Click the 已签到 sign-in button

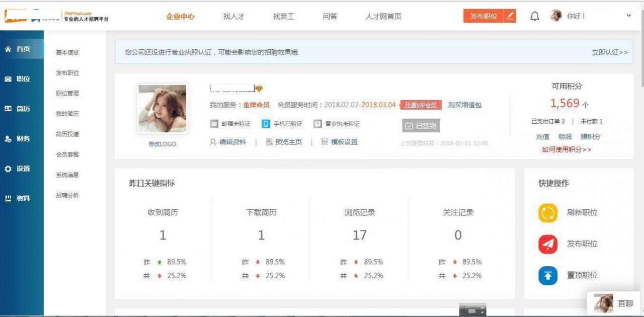pos(422,125)
